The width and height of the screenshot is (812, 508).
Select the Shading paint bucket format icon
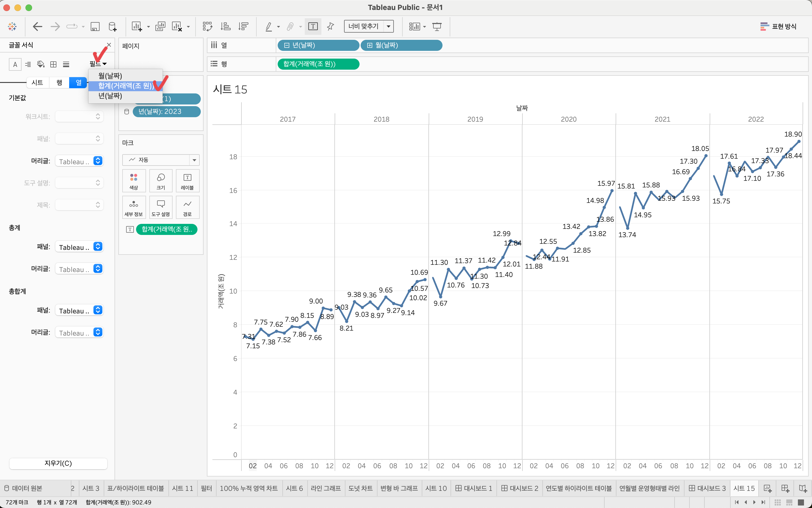click(41, 64)
